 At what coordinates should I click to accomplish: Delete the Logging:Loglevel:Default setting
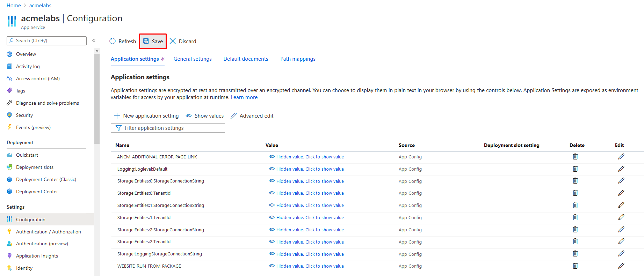pos(575,169)
